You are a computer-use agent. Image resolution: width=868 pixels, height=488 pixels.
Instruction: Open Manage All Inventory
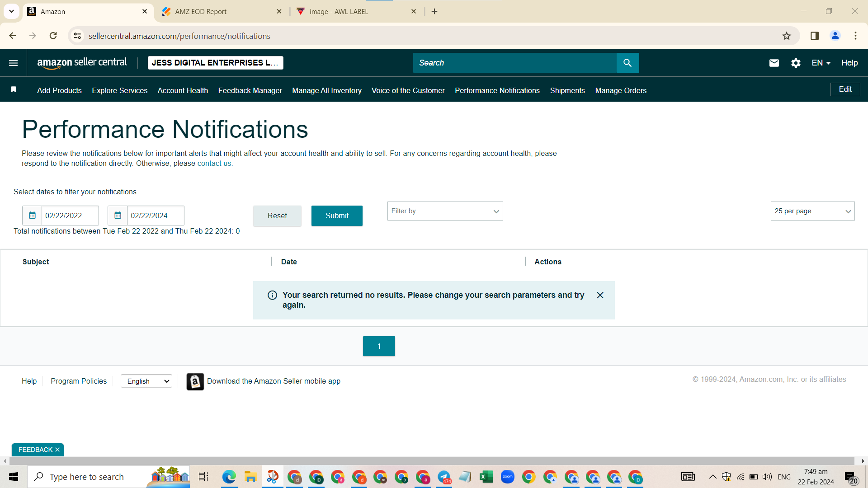[x=327, y=90]
